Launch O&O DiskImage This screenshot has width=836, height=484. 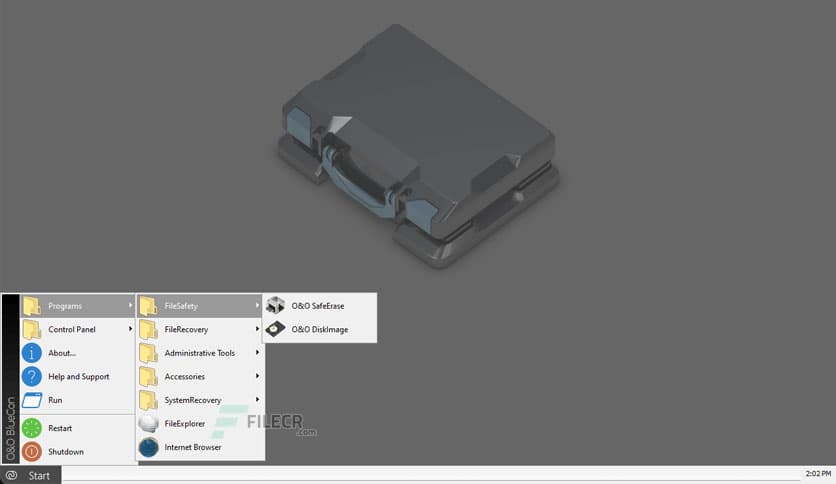coord(320,329)
